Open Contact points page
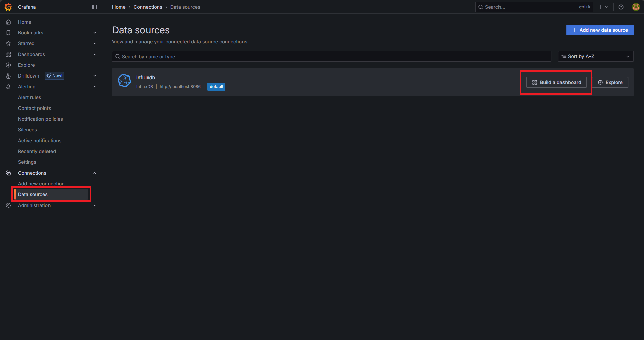The width and height of the screenshot is (644, 340). 34,108
